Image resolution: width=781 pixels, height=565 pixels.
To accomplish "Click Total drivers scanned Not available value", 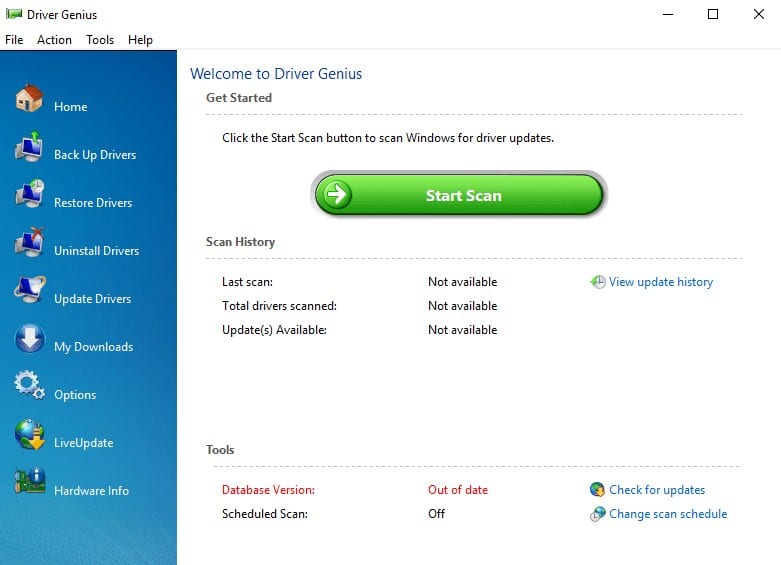I will 462,306.
